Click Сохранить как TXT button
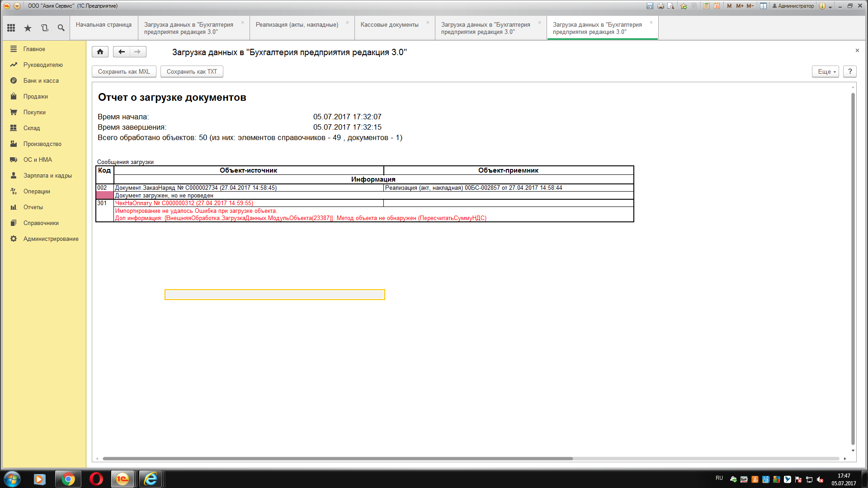This screenshot has width=868, height=488. [x=192, y=71]
